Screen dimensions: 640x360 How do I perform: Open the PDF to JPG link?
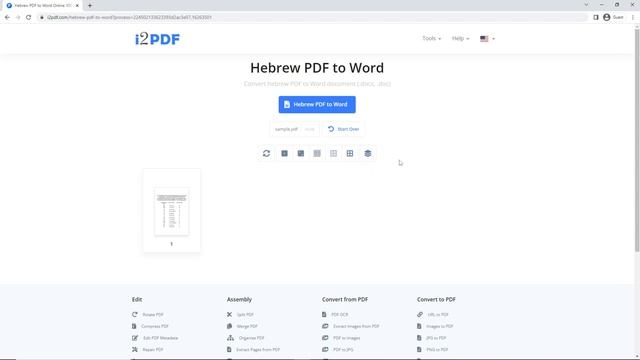click(343, 350)
